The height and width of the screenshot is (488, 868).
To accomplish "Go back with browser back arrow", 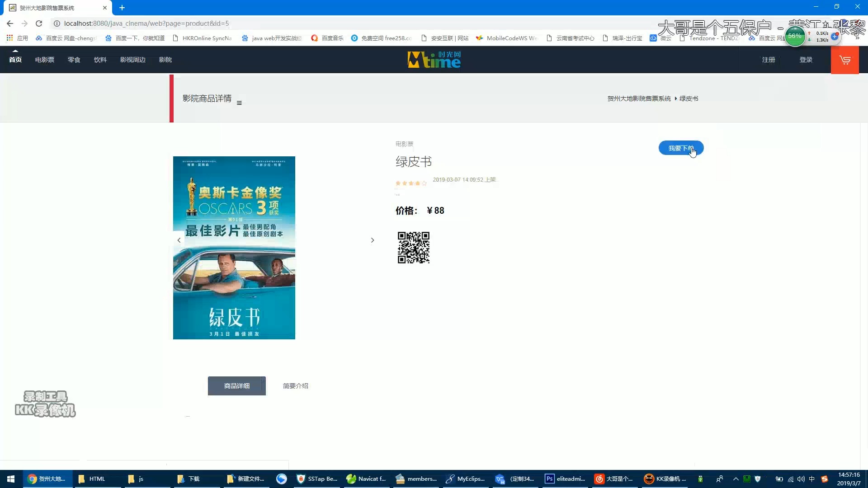I will coord(10,23).
